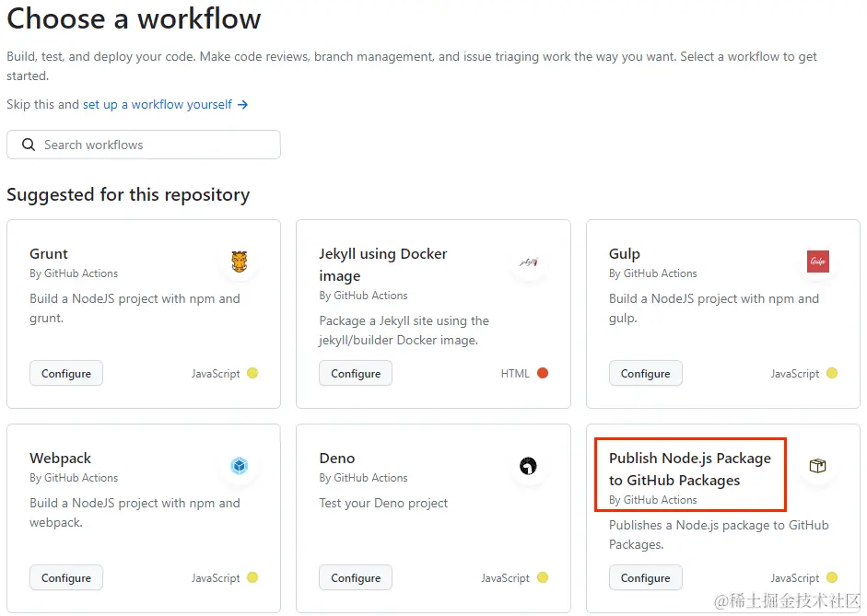Click the Jekyll logo icon
Viewport: 867px width, 616px height.
coord(529,262)
